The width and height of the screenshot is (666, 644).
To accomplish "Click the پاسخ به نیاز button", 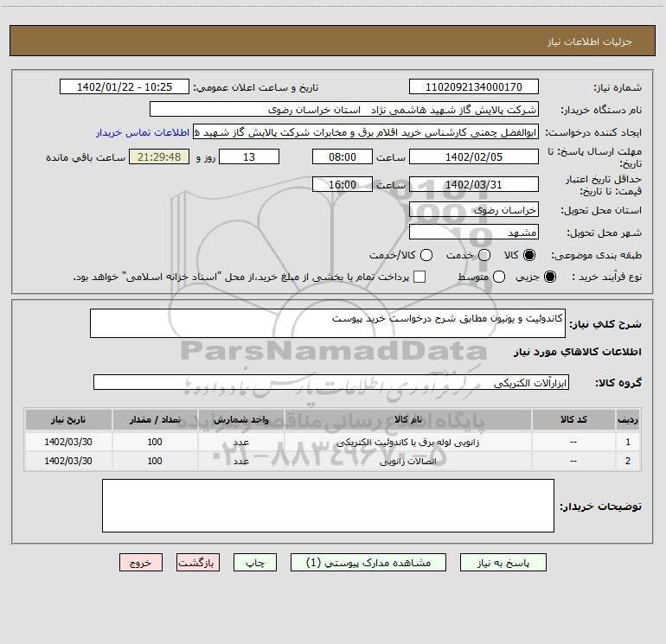I will click(x=503, y=563).
